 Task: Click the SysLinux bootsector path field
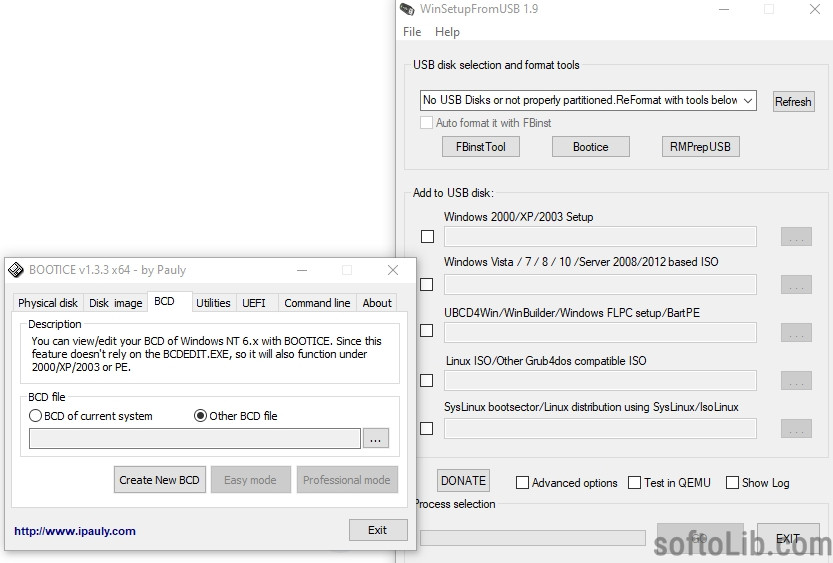pos(600,429)
